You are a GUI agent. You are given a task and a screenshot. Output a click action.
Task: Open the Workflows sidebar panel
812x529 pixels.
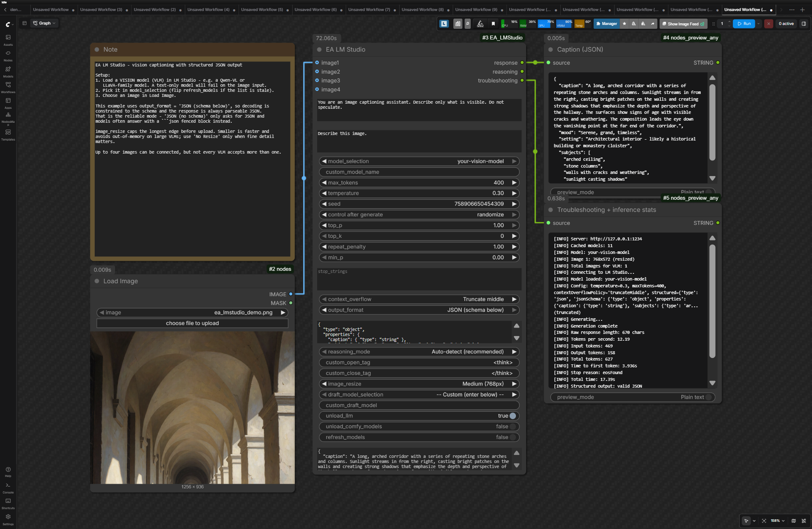click(x=8, y=87)
